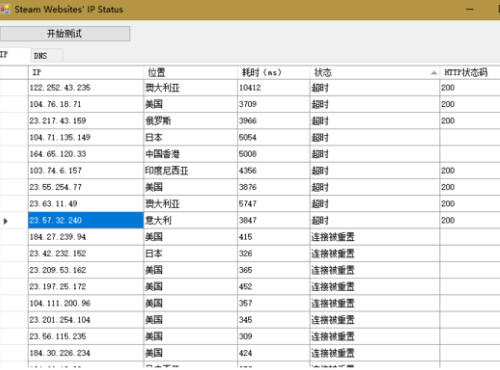Click the time cell 357
500x370 pixels.
[x=274, y=303]
